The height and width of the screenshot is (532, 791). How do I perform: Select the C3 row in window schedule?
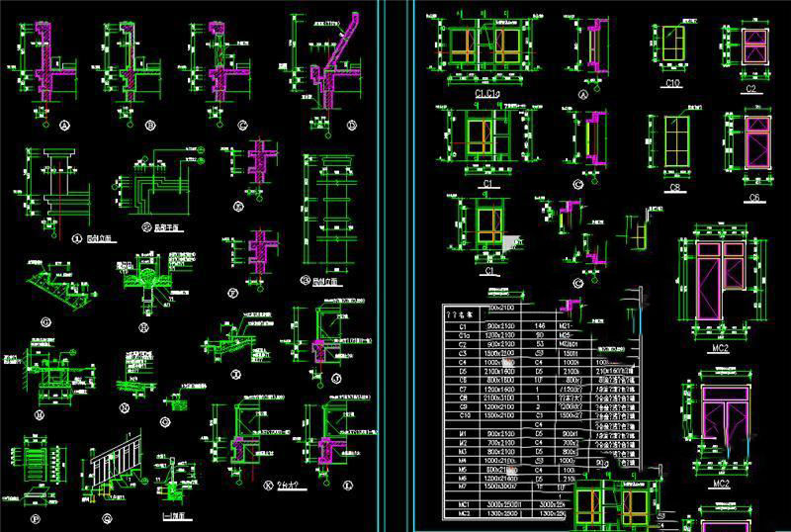(x=463, y=354)
